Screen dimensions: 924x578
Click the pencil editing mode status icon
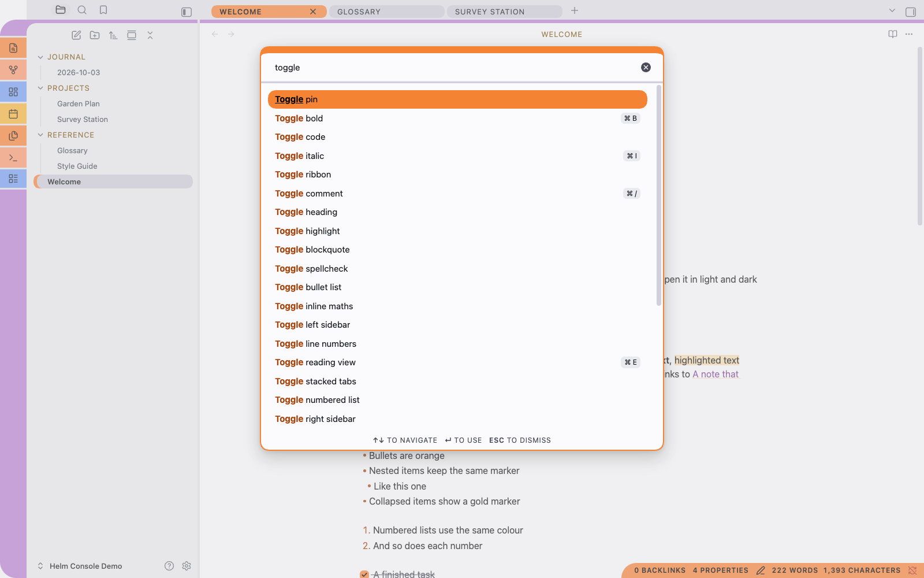pos(761,570)
